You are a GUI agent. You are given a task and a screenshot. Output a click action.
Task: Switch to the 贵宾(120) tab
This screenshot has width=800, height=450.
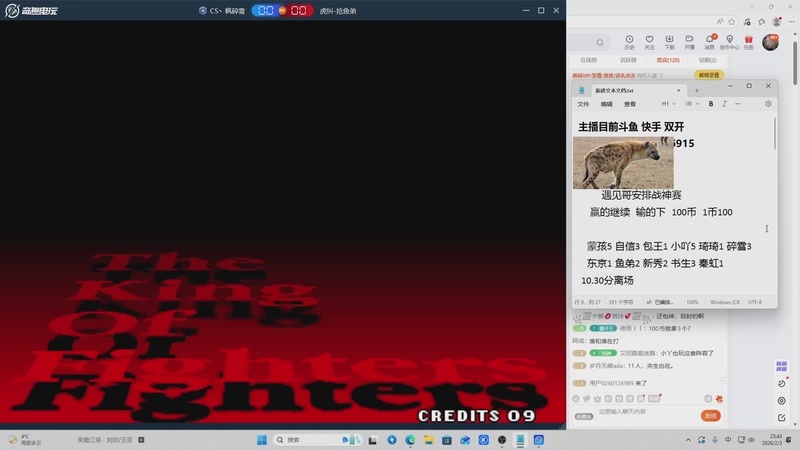pyautogui.click(x=668, y=60)
